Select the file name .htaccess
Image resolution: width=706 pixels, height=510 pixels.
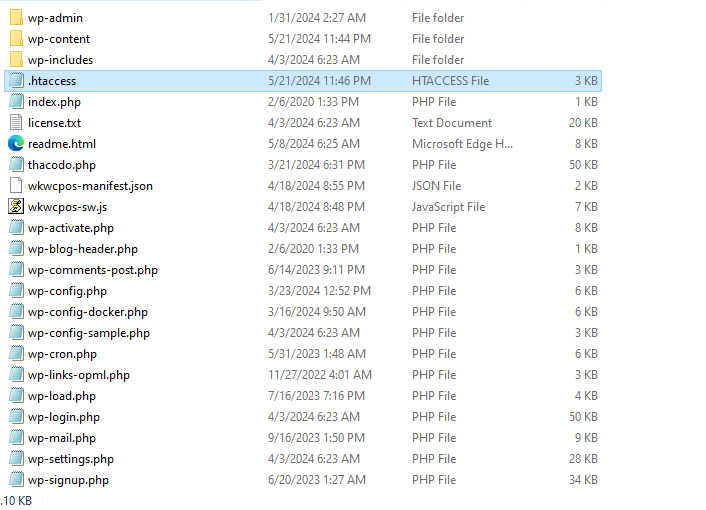pyautogui.click(x=52, y=81)
